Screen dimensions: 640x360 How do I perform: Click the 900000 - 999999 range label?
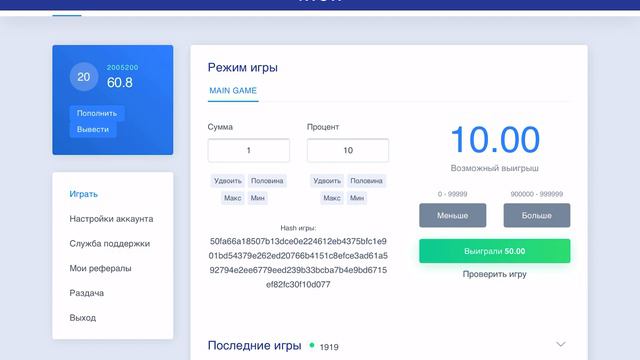coord(537,194)
